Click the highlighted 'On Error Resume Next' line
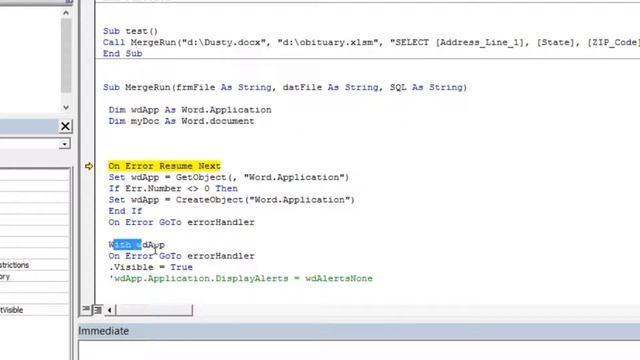This screenshot has width=640, height=360. tap(164, 166)
